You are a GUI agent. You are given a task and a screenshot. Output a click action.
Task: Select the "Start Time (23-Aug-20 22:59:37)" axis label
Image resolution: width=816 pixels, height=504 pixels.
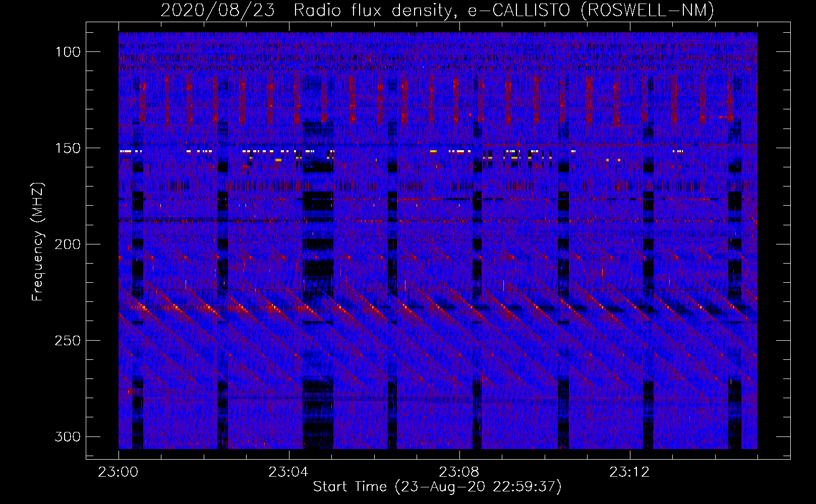(437, 487)
